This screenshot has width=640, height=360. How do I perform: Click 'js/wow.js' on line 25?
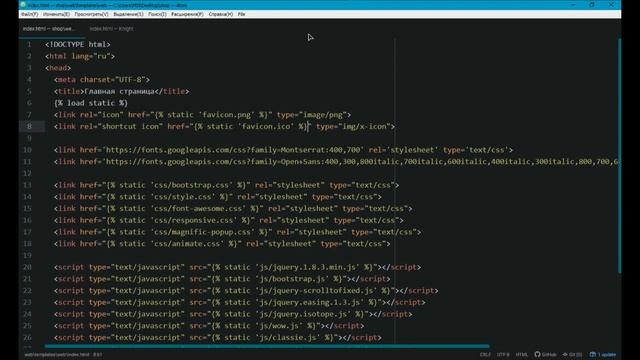(x=280, y=326)
